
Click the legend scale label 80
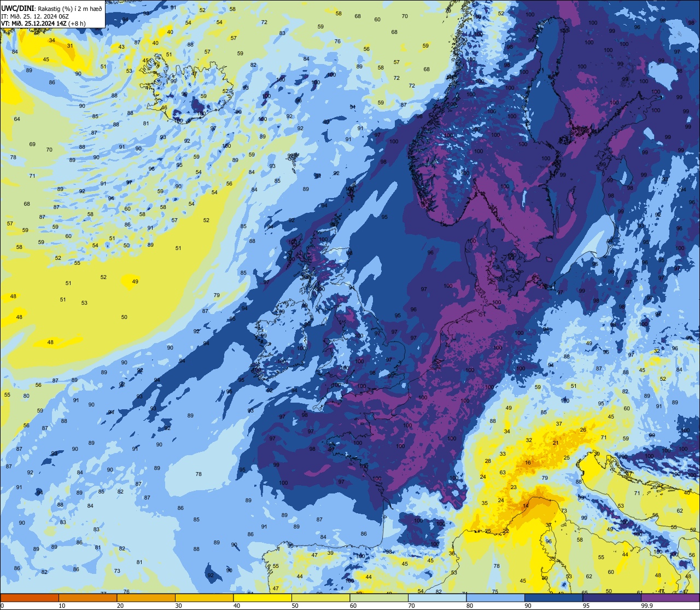470,606
